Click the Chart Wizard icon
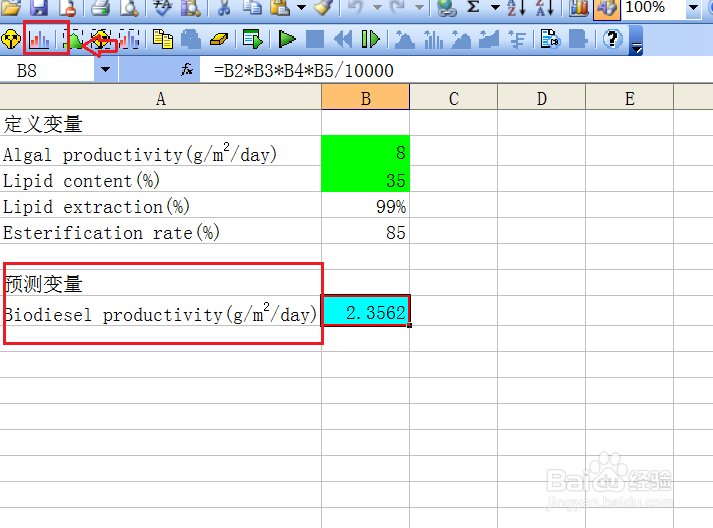The height and width of the screenshot is (528, 713). pos(579,7)
